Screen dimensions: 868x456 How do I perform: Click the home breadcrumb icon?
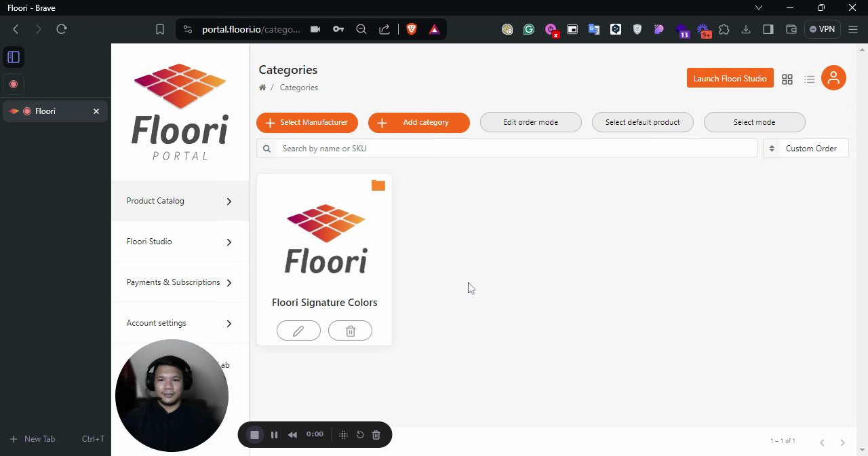click(x=262, y=88)
